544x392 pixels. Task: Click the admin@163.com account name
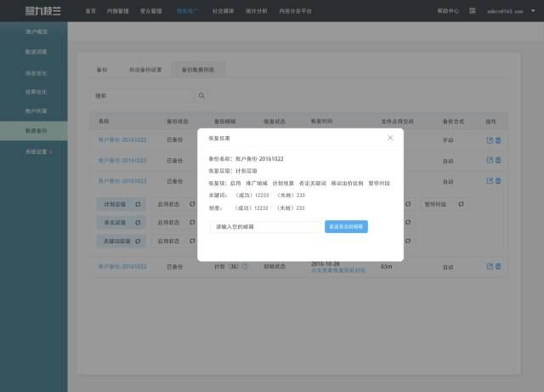tap(505, 11)
